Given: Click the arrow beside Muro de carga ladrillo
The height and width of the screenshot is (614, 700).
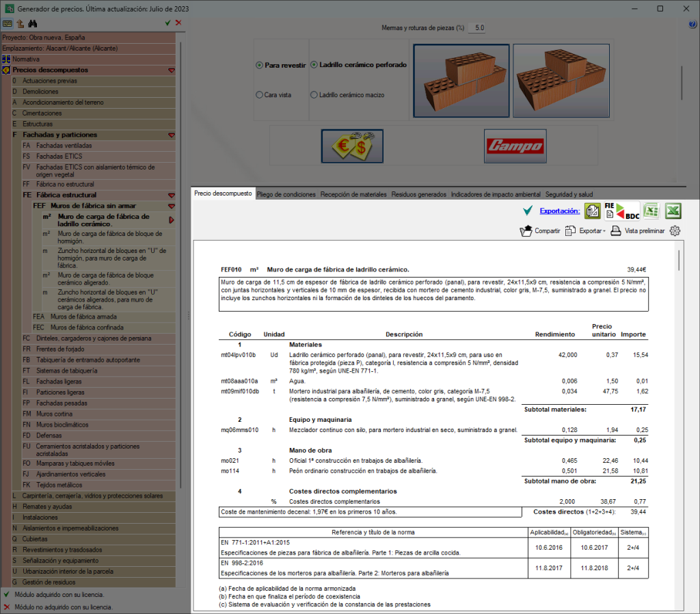Looking at the screenshot, I should [172, 220].
